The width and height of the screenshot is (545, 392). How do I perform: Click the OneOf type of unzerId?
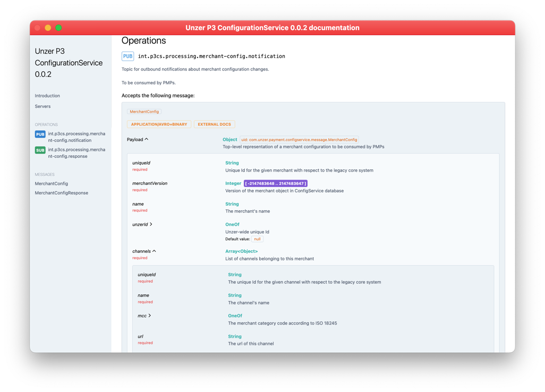[x=232, y=225]
